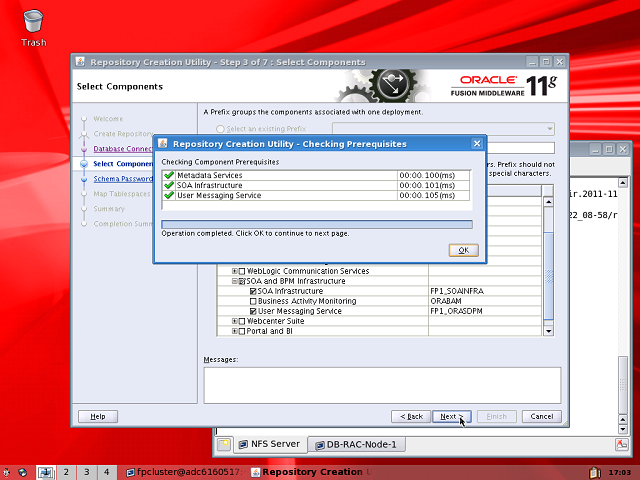Click the Schema Passwords step bullet
Image resolution: width=640 pixels, height=480 pixels.
click(84, 179)
